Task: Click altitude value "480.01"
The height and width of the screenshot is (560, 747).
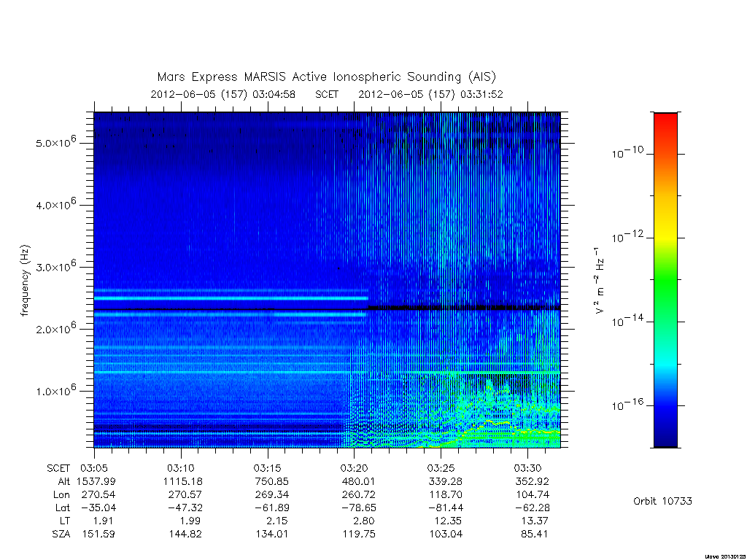Action: tap(358, 481)
